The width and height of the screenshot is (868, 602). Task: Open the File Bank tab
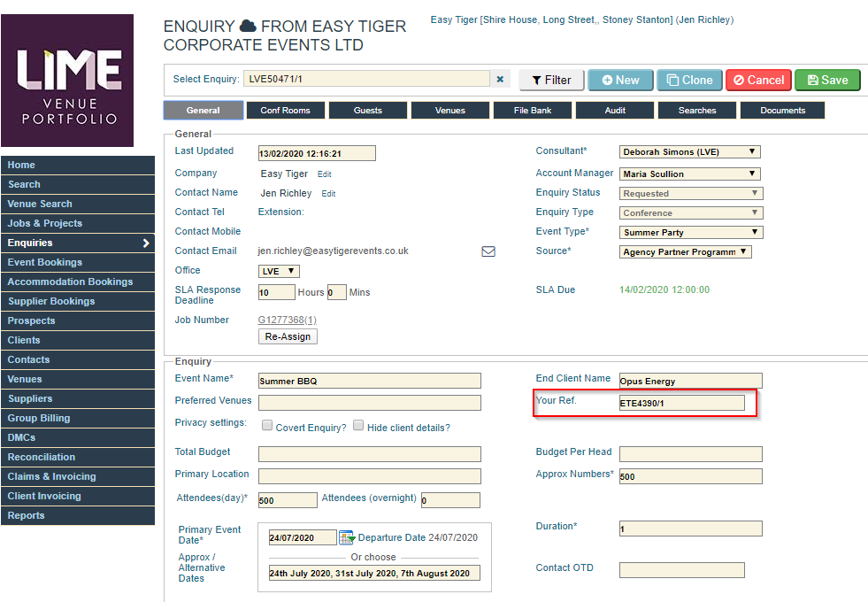coord(533,110)
